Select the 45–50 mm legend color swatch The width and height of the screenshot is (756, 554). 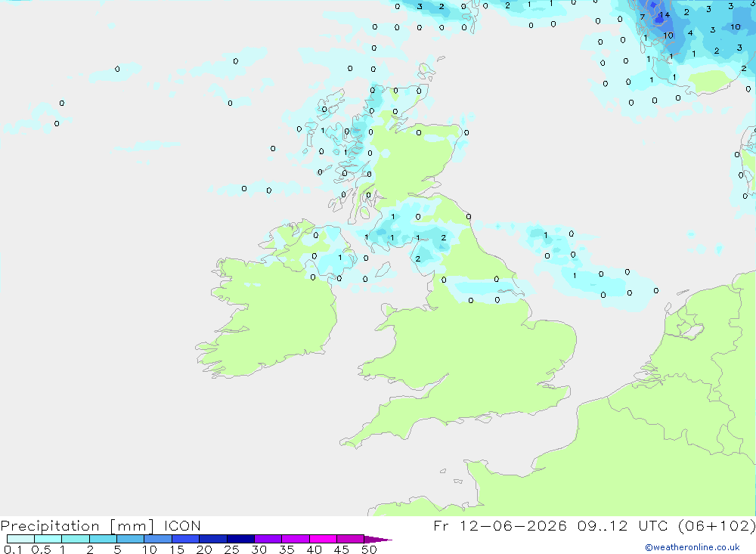tap(351, 539)
